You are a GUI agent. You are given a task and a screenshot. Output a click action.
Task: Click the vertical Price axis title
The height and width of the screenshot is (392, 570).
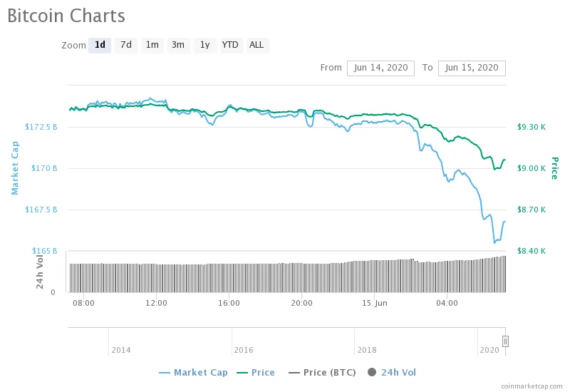pyautogui.click(x=555, y=168)
